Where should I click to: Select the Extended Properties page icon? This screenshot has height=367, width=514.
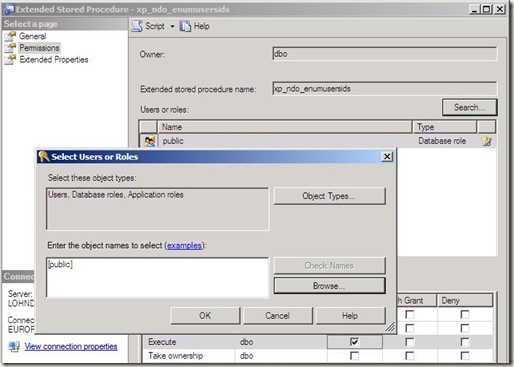tap(10, 59)
